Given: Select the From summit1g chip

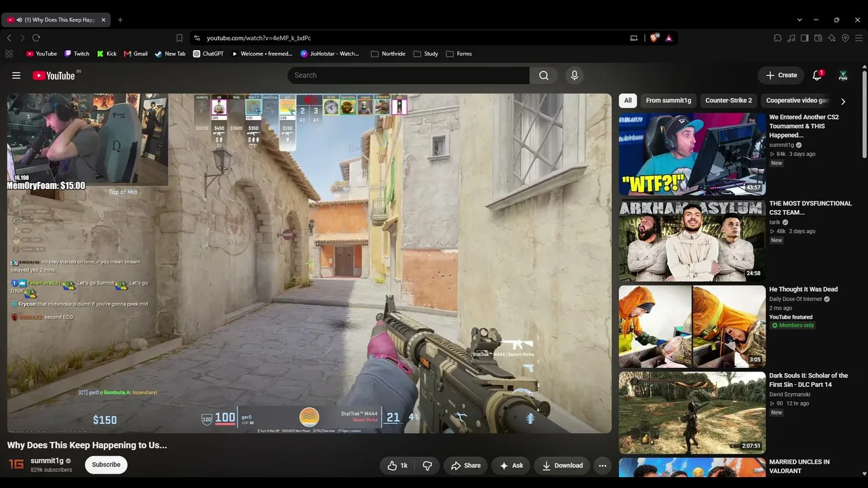Looking at the screenshot, I should [669, 100].
